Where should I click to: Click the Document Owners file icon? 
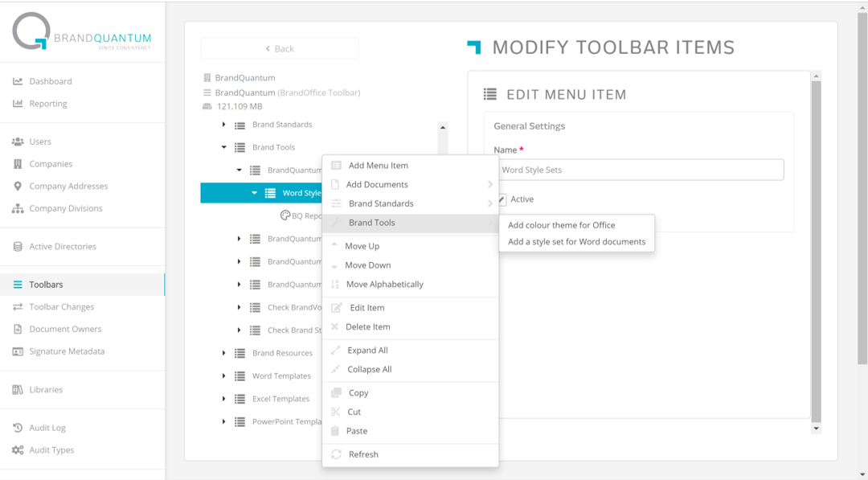(x=18, y=329)
